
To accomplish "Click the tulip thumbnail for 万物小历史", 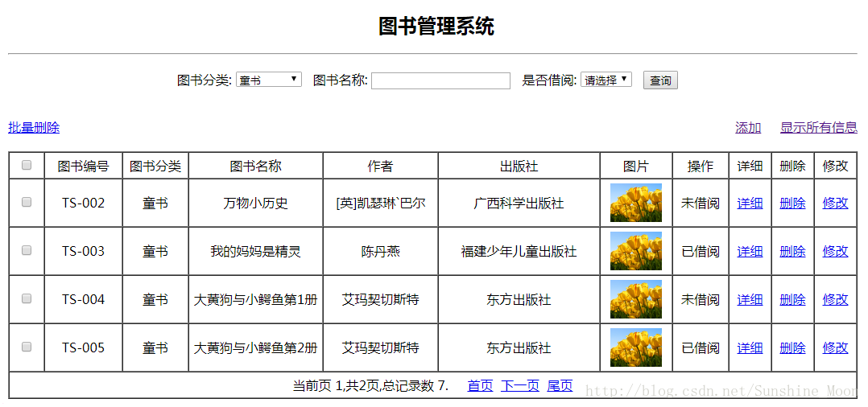I will tap(636, 203).
